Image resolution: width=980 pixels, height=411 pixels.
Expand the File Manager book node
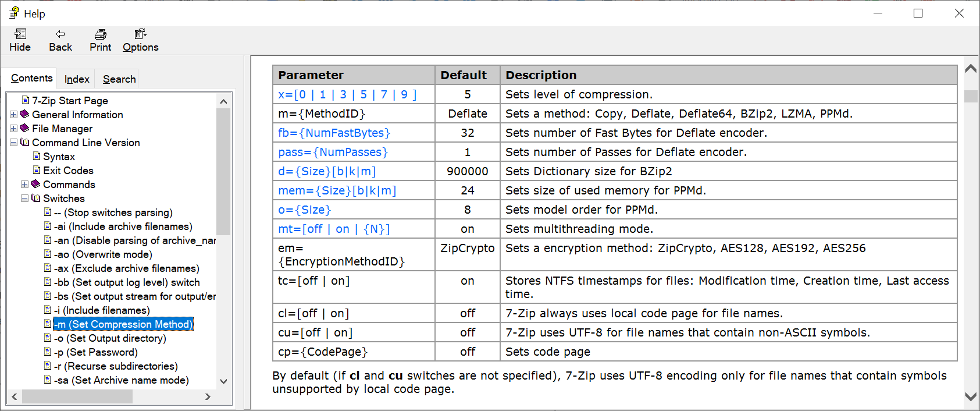point(14,129)
